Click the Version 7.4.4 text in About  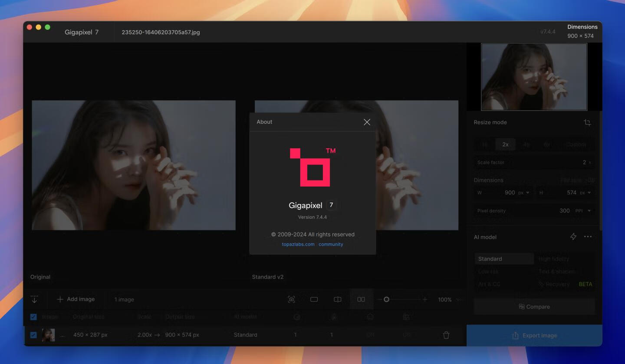tap(312, 217)
